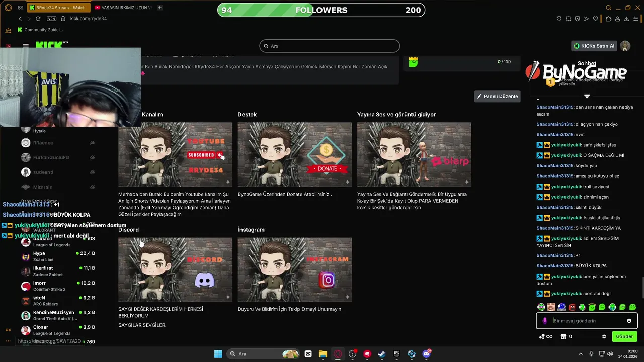Open chat settings gear icon
This screenshot has width=644, height=362.
click(604, 337)
